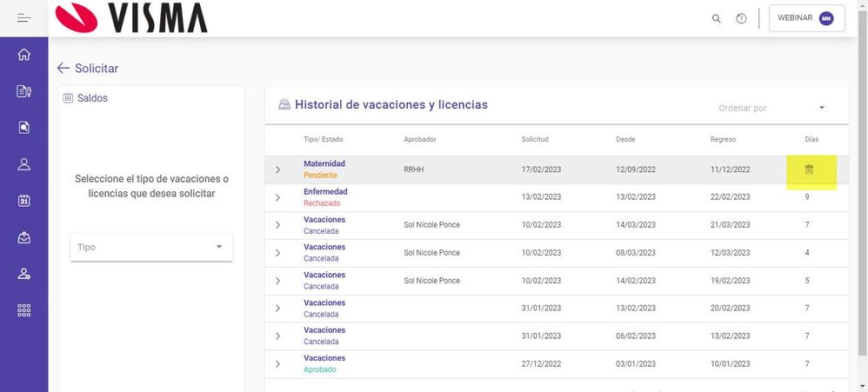Click the 17/02/2023 request date
This screenshot has height=392, width=868.
coord(541,169)
